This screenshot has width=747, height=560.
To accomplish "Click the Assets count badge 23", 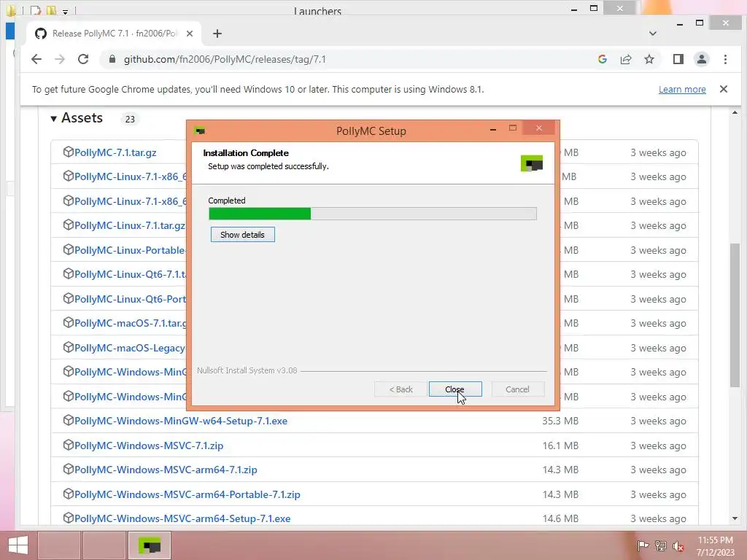I will click(x=130, y=119).
